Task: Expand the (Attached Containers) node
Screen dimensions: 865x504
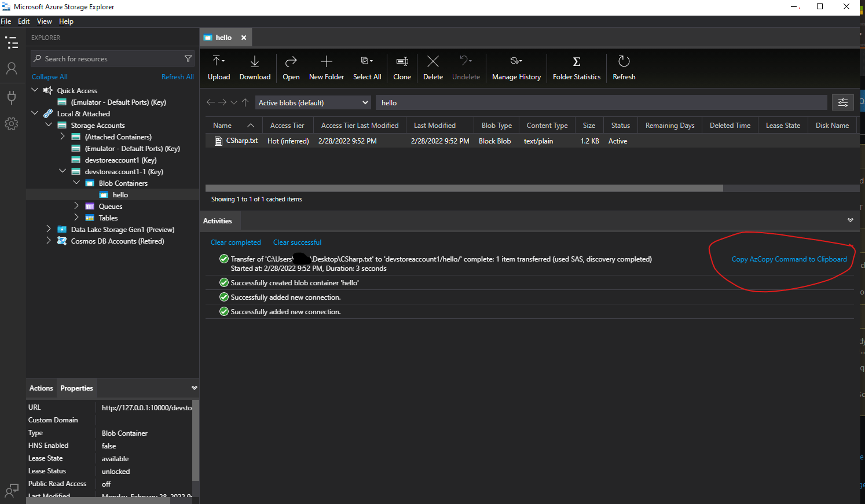Action: point(63,137)
